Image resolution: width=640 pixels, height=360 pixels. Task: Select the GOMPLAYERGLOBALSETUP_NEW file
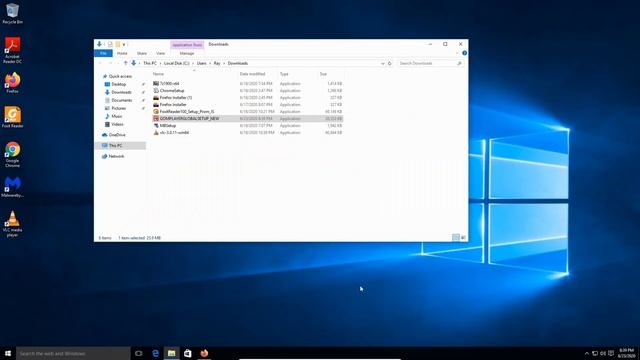[247, 118]
